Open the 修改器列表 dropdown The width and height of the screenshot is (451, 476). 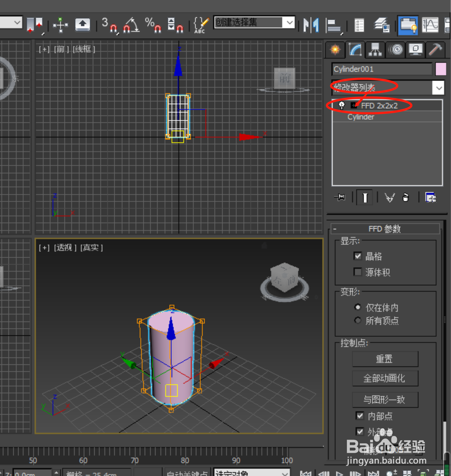pos(439,88)
